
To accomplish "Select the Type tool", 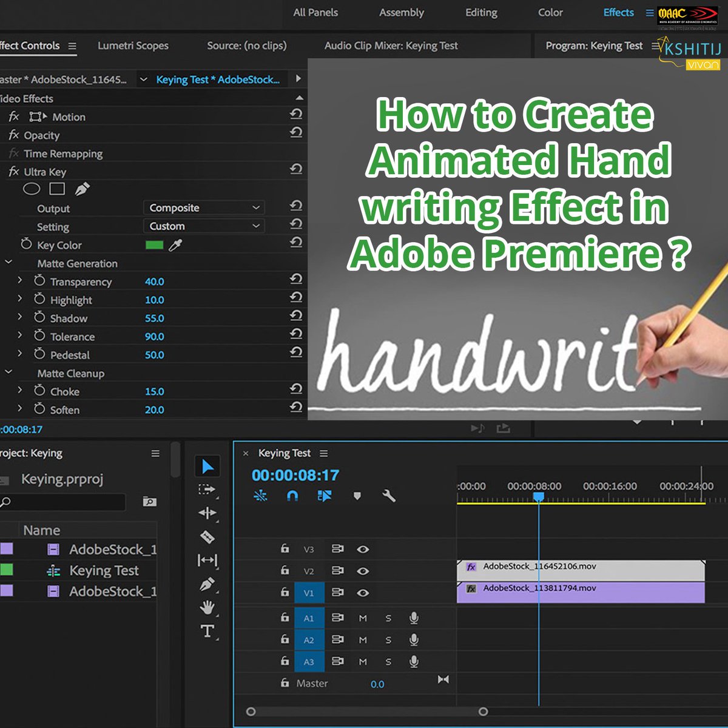I will click(207, 631).
